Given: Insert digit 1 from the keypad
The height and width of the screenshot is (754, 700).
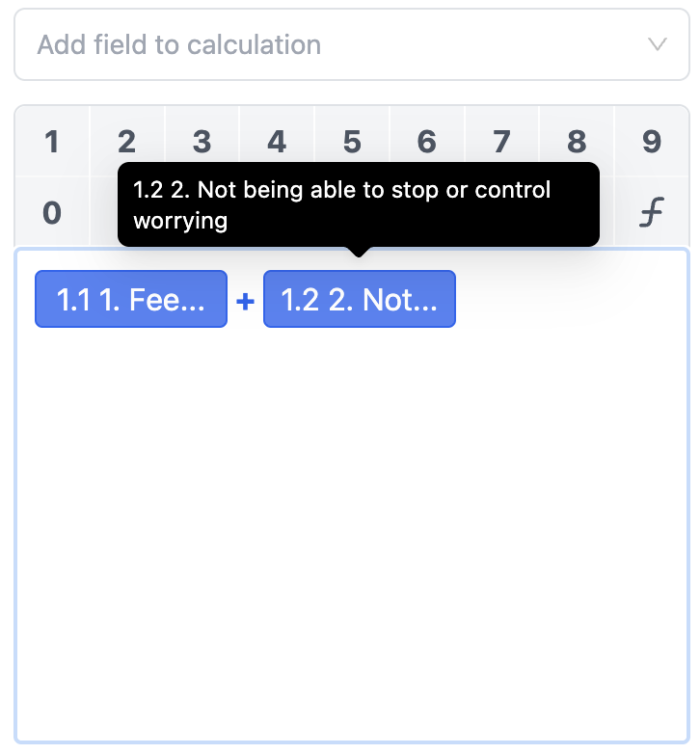Looking at the screenshot, I should tap(52, 142).
